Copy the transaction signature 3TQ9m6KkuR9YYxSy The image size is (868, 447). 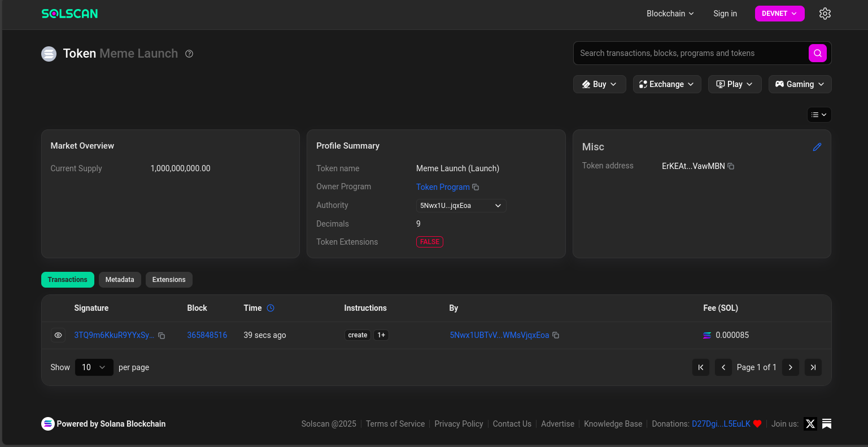pos(162,336)
